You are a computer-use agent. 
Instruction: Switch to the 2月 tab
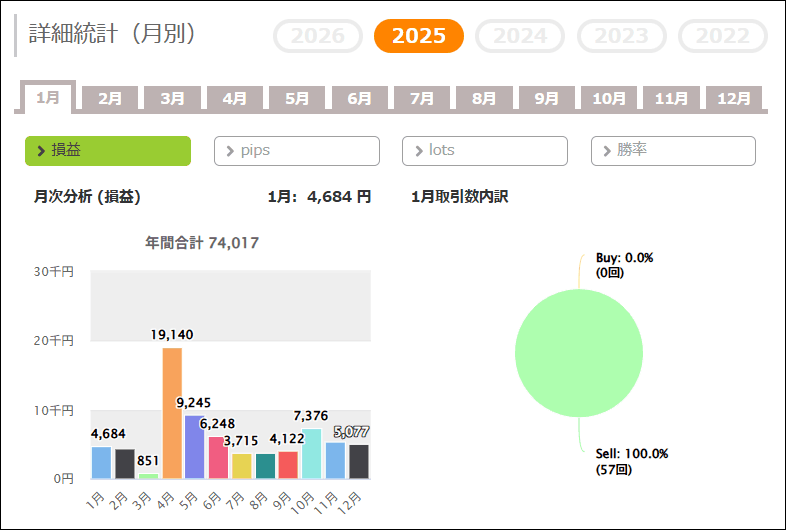coord(110,99)
